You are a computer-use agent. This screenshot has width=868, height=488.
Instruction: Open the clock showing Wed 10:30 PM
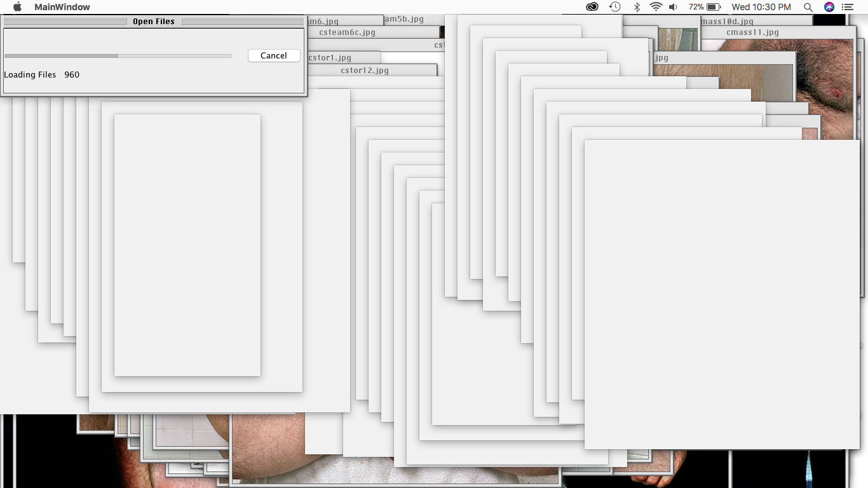click(761, 7)
